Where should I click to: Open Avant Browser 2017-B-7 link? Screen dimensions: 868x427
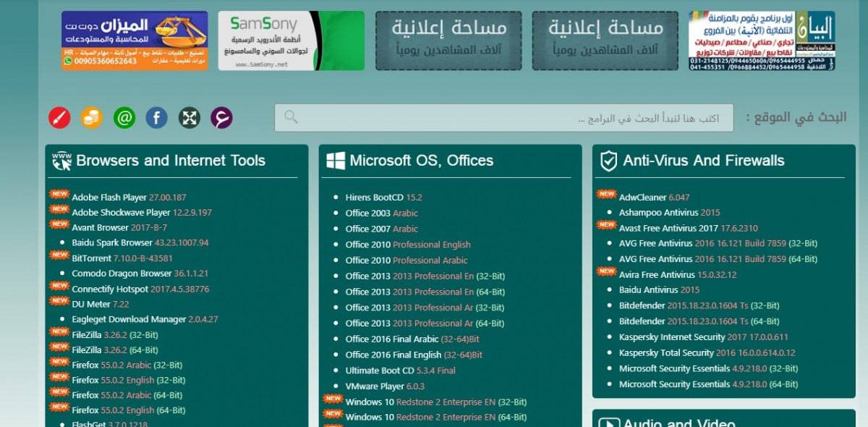point(119,228)
